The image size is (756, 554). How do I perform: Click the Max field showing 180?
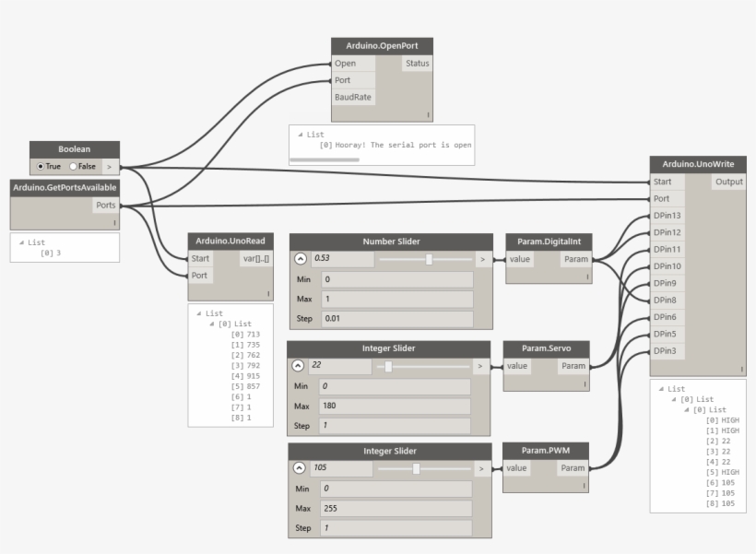point(395,406)
